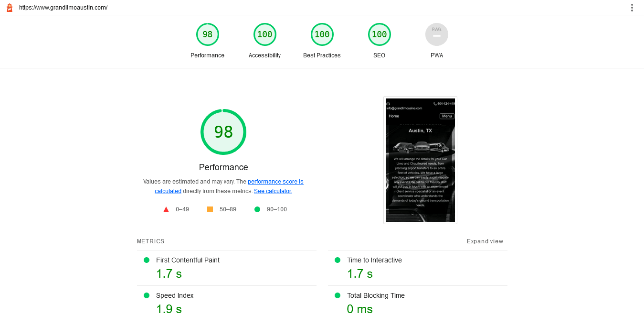The width and height of the screenshot is (644, 326).
Task: Jump to Best Practices score gauge
Action: 322,34
